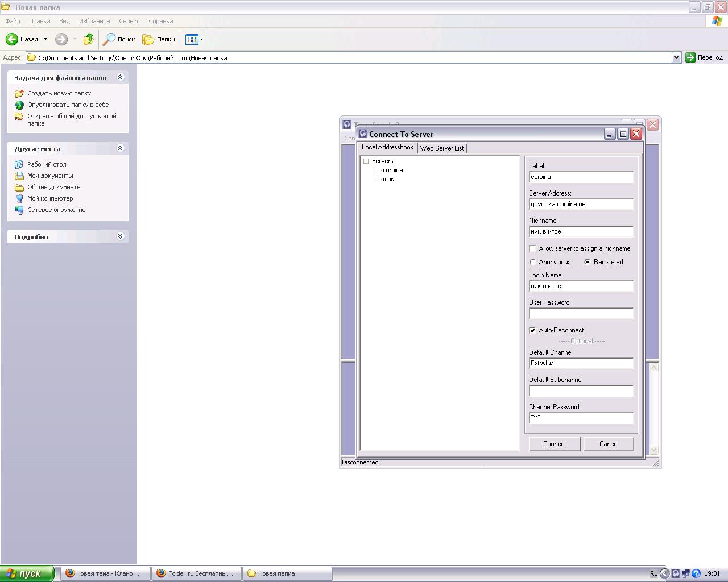728x582 pixels.
Task: Click the пуск Start button
Action: [27, 573]
